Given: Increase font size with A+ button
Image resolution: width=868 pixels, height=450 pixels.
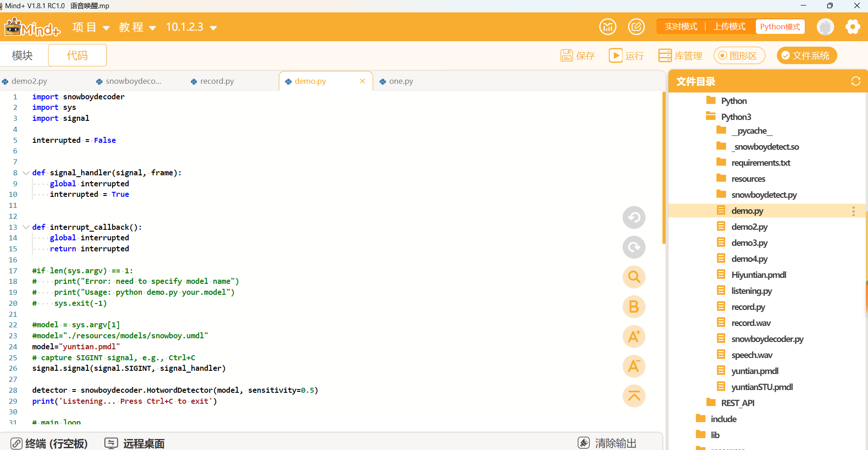Looking at the screenshot, I should coord(634,336).
